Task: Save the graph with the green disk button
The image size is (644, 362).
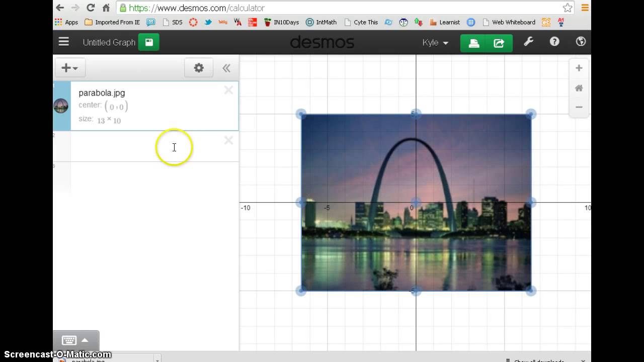Action: (149, 42)
